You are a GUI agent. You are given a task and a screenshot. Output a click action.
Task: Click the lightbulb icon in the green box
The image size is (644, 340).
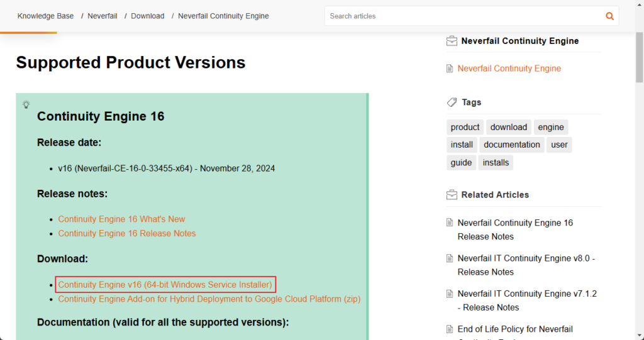(26, 104)
